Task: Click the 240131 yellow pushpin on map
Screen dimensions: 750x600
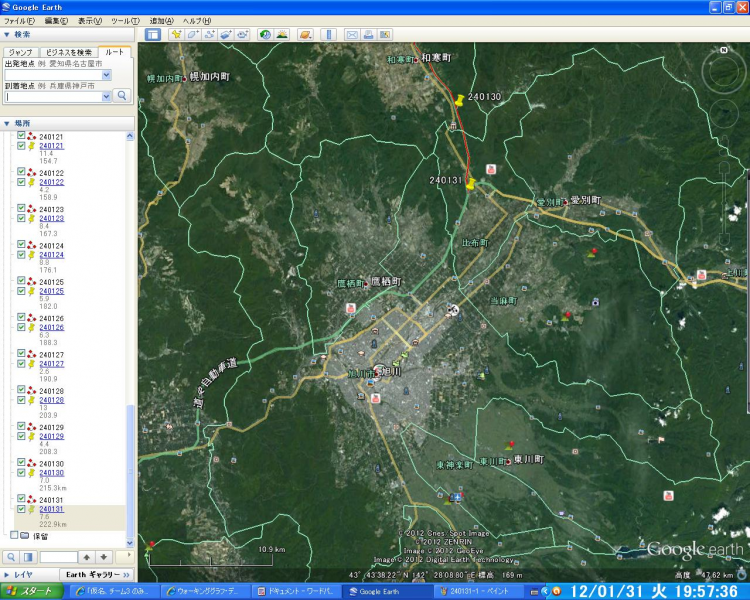Action: tap(471, 184)
